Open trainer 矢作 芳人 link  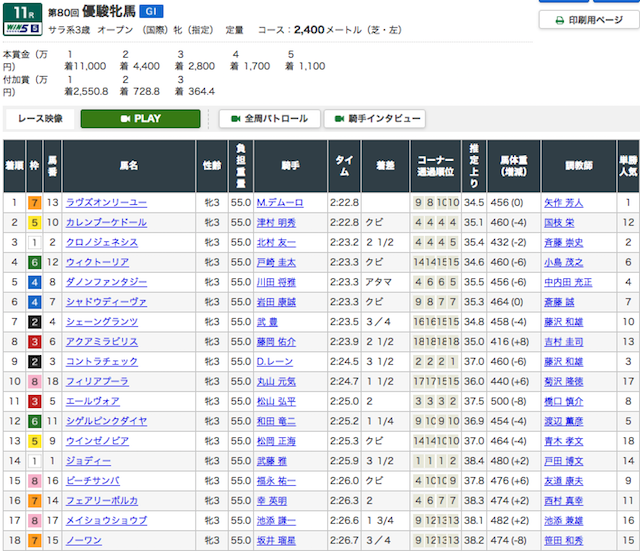[563, 202]
